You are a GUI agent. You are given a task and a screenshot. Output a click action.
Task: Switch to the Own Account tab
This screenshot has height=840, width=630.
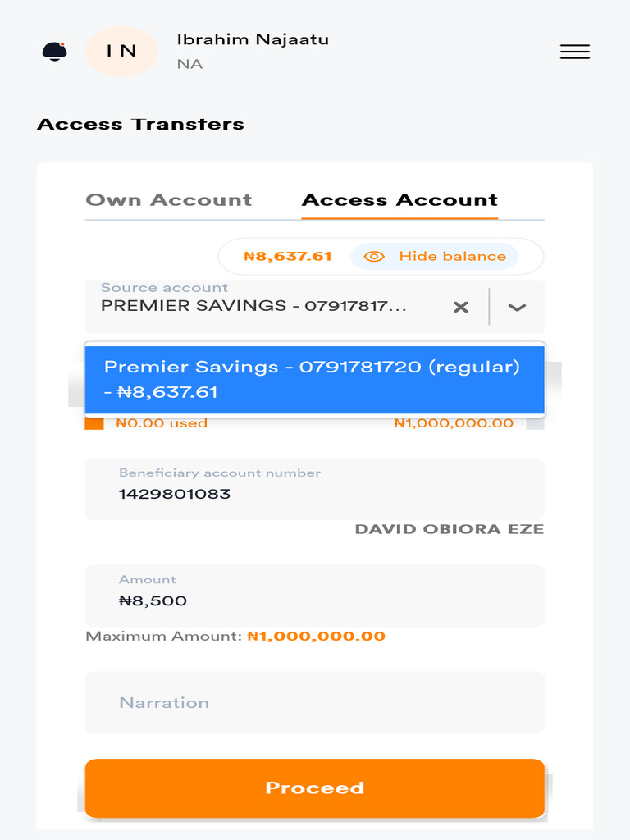pyautogui.click(x=168, y=200)
